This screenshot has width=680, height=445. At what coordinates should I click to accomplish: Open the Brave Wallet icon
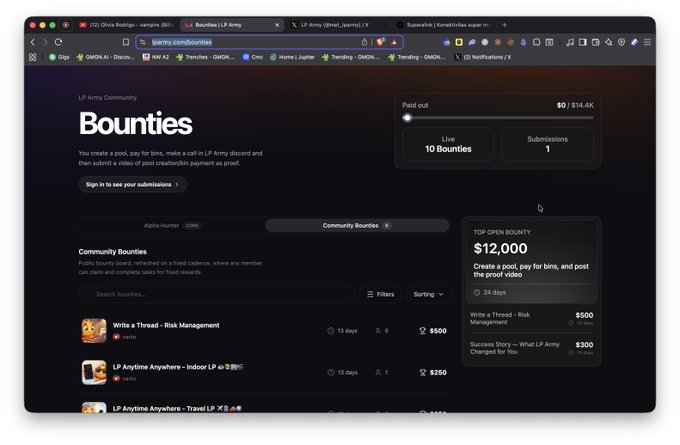pyautogui.click(x=596, y=42)
